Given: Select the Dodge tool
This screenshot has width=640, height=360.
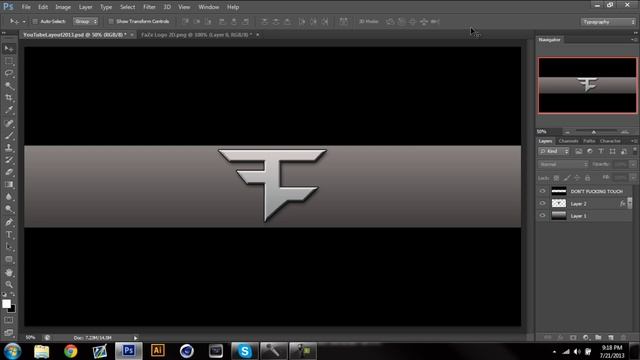Looking at the screenshot, I should point(9,209).
